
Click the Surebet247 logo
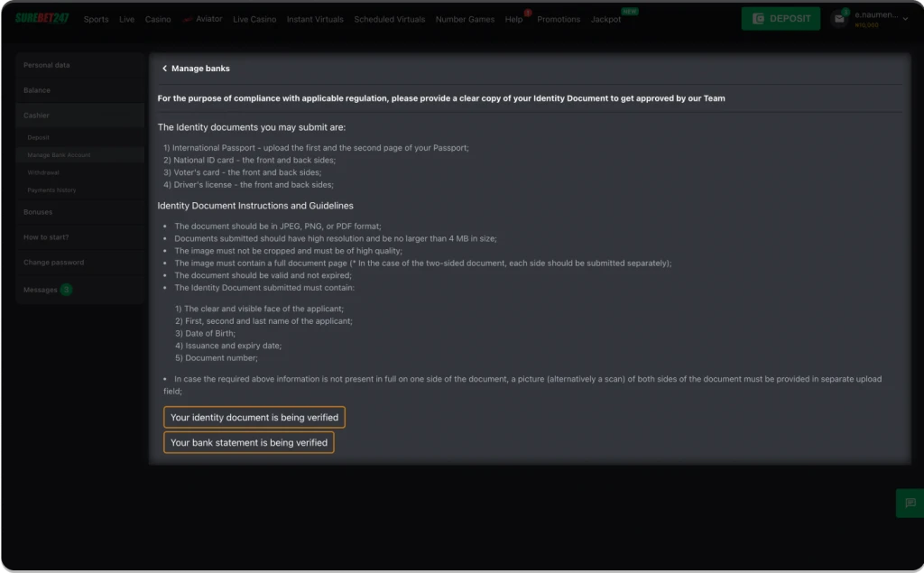click(x=42, y=19)
